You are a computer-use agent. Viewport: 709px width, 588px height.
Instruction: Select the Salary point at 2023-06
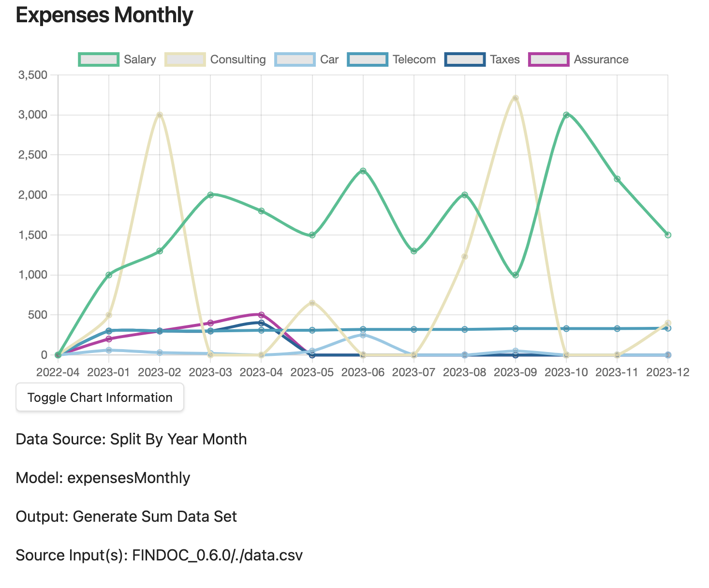coord(363,171)
